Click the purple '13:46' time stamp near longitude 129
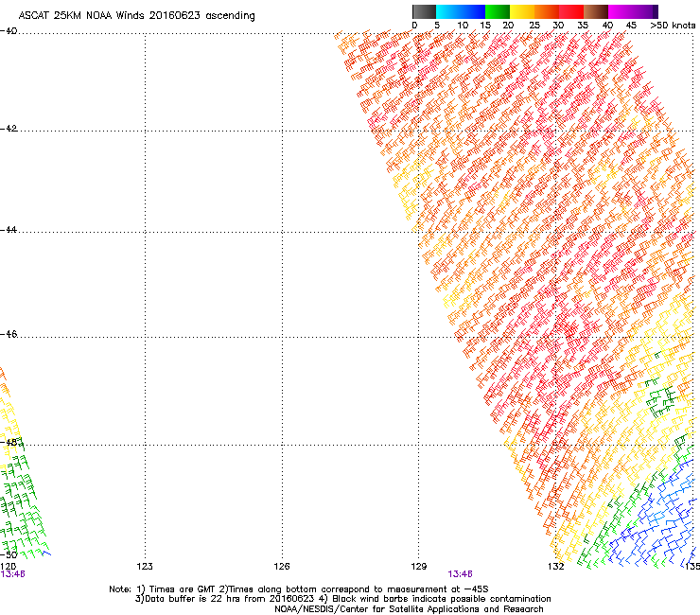 point(461,574)
